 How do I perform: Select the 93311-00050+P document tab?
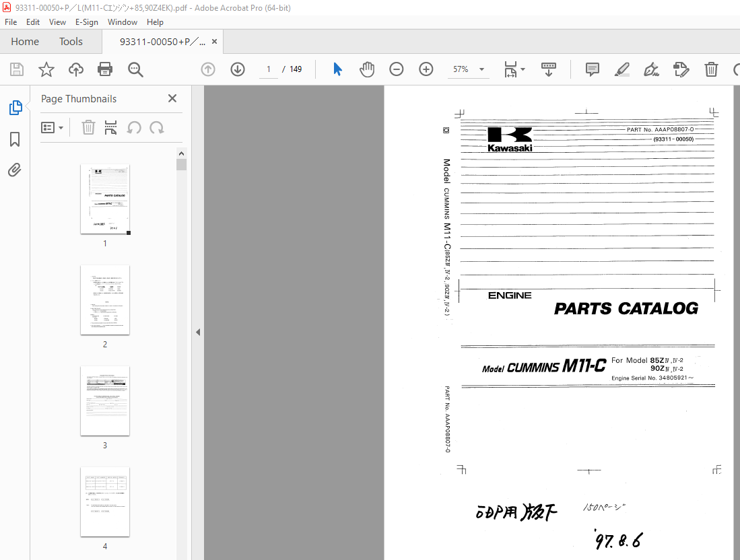point(162,42)
